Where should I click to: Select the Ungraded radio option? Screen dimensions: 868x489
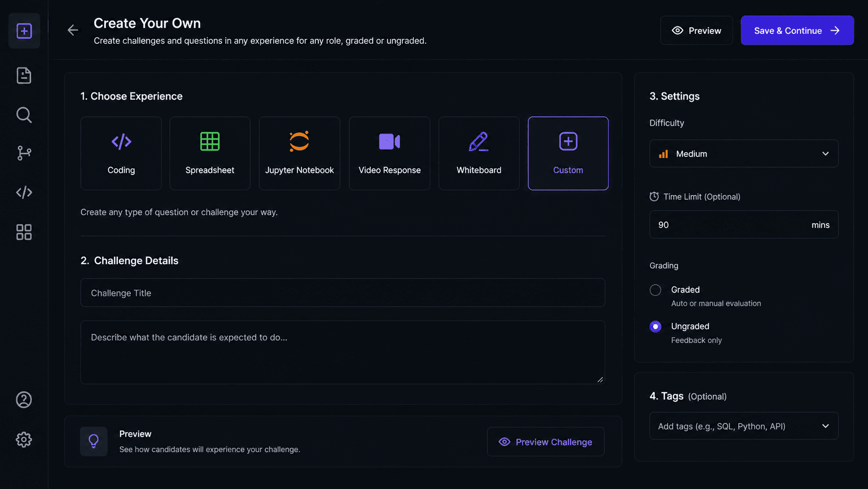655,326
